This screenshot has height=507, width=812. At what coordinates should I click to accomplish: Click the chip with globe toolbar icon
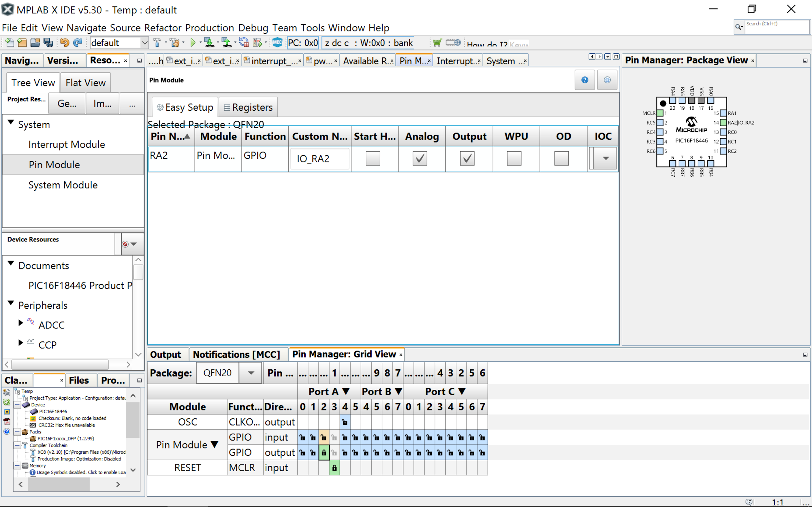pos(453,43)
